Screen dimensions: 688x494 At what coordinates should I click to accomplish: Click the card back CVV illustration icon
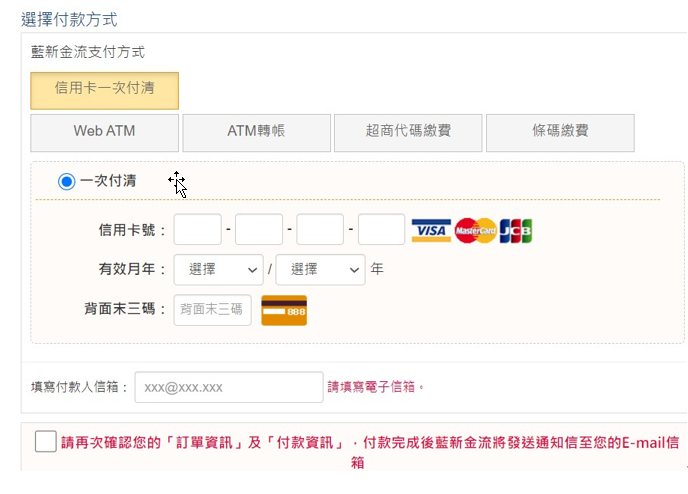(284, 310)
